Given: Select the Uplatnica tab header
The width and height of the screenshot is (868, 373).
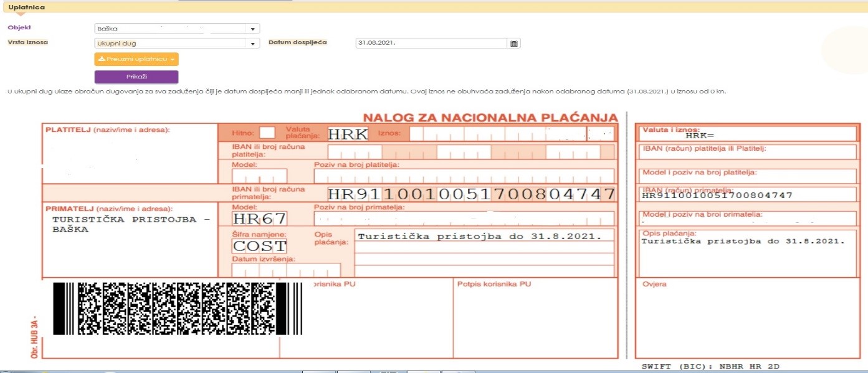Looking at the screenshot, I should coord(26,7).
